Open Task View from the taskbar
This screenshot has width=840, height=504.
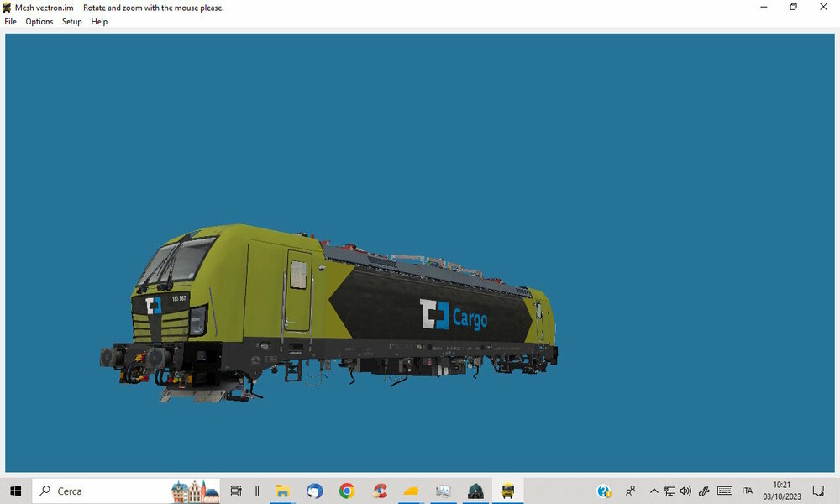coord(236,491)
